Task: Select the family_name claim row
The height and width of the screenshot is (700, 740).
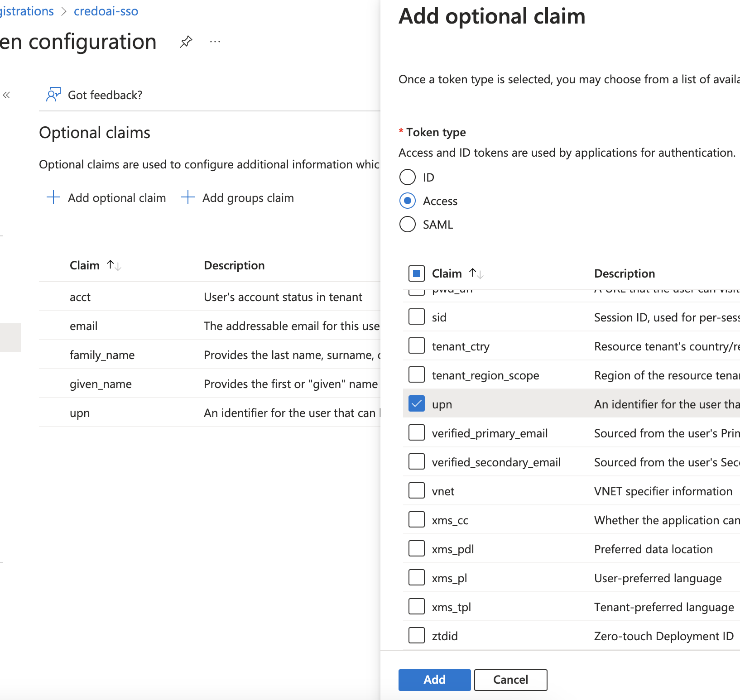Action: coord(210,355)
